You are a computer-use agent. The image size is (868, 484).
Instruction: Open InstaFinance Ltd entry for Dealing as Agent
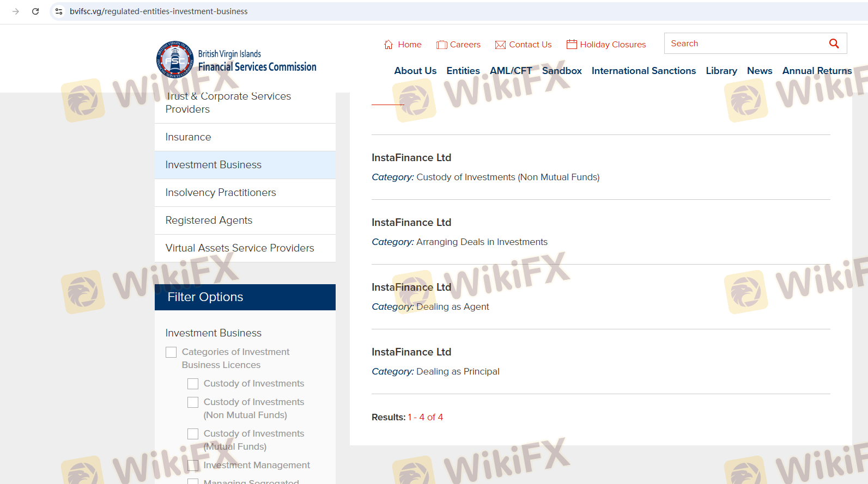pyautogui.click(x=411, y=287)
